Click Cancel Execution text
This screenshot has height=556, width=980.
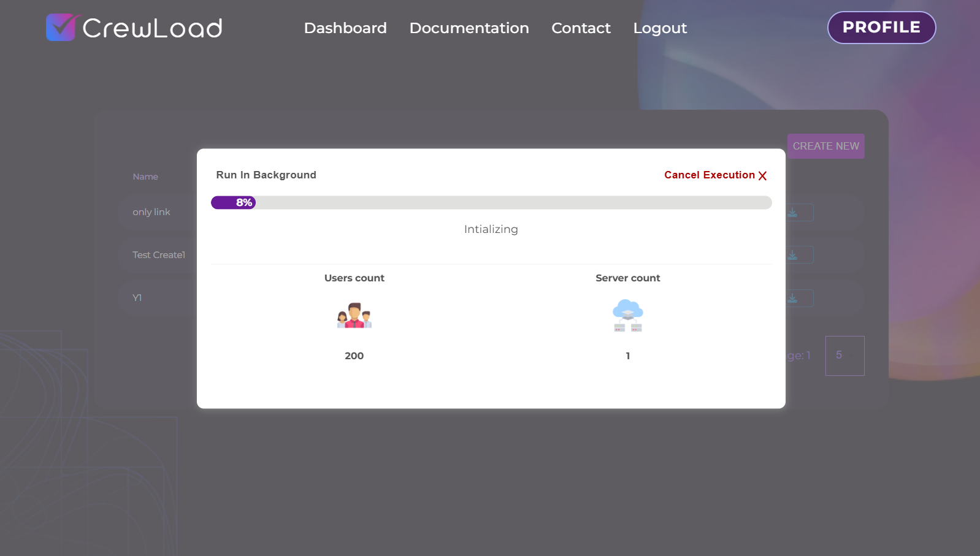pos(710,175)
